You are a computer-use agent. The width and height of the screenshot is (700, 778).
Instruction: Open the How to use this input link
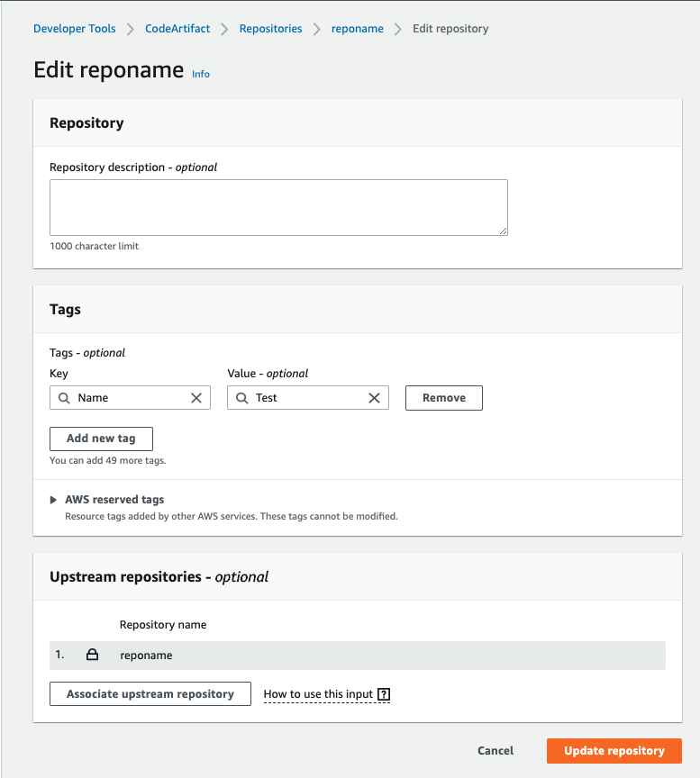320,694
